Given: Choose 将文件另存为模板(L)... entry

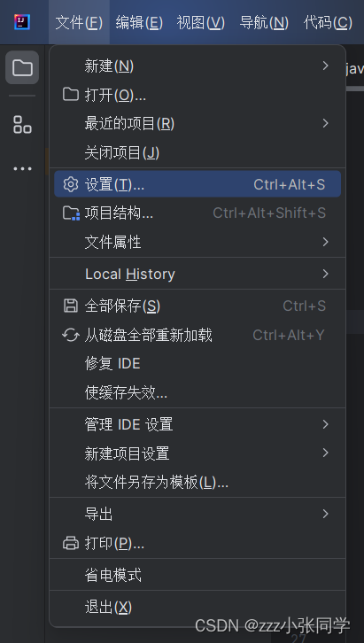Looking at the screenshot, I should point(197,482).
